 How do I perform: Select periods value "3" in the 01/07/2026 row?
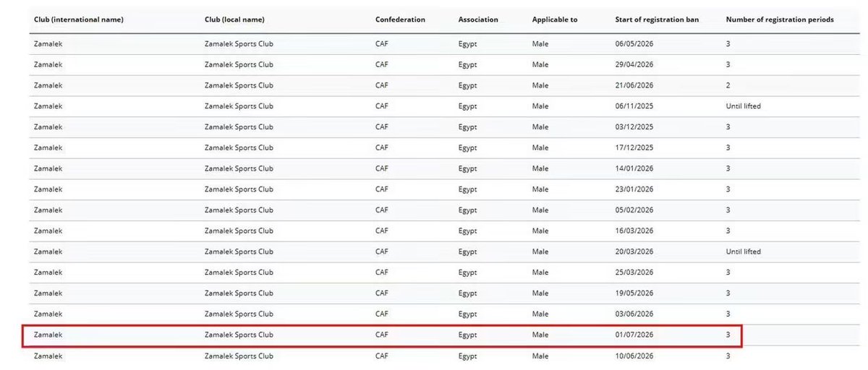pyautogui.click(x=728, y=335)
